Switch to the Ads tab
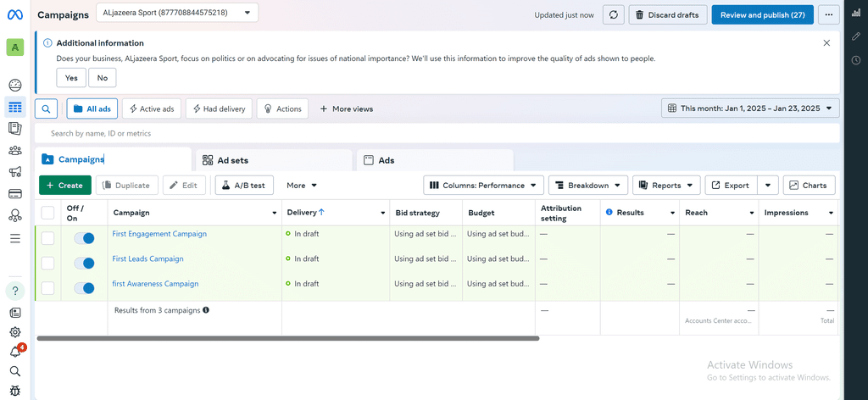Screen dimensions: 868x400 (435, 160)
